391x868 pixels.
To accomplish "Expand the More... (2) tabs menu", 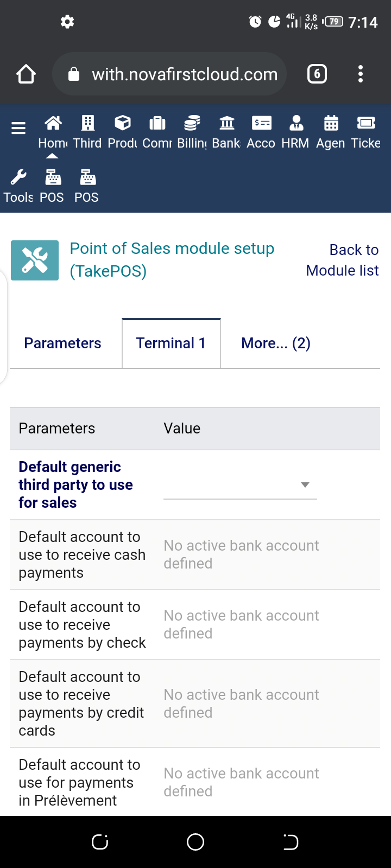I will [x=276, y=343].
